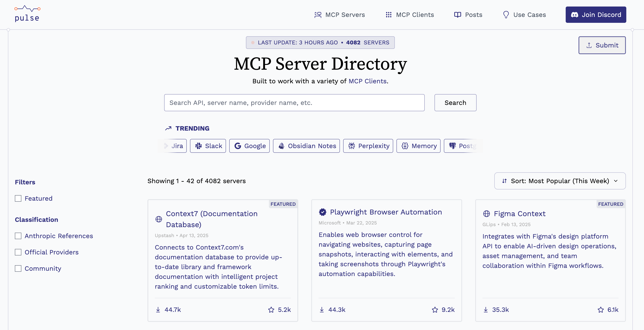Click the MCP Servers nav icon
Viewport: 644px width, 330px height.
(318, 15)
